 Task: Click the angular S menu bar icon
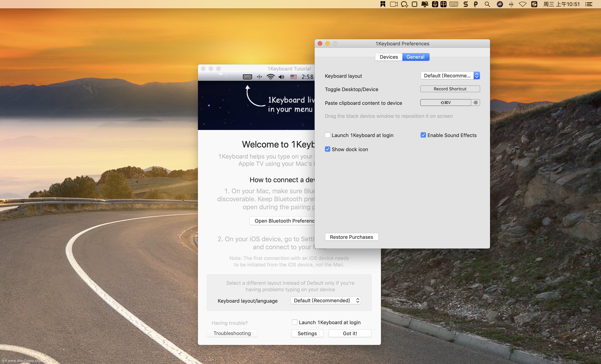(x=465, y=4)
